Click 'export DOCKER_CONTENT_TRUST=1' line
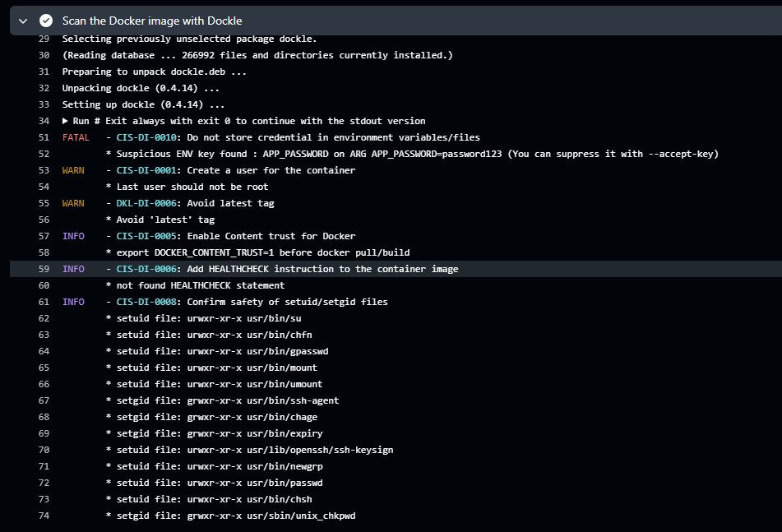This screenshot has width=782, height=532. (258, 252)
